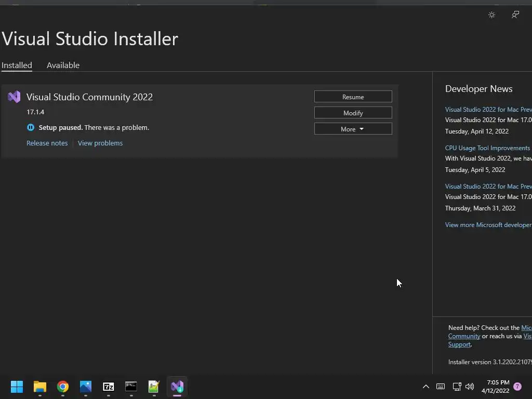Click the version number 17.1.4
This screenshot has height=399, width=532.
35,112
